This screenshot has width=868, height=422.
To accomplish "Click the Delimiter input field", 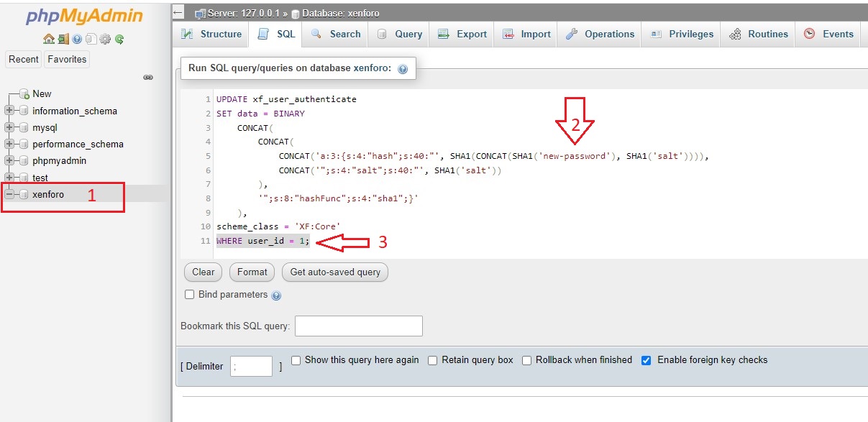I will (x=251, y=367).
